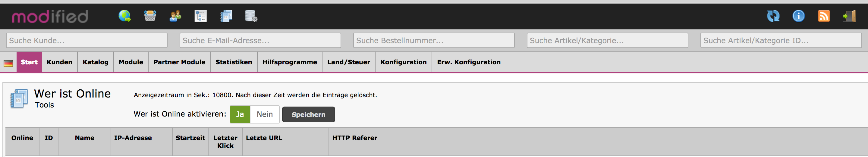Screen dimensions: 868x157
Task: Click the Speichern button
Action: click(x=308, y=114)
